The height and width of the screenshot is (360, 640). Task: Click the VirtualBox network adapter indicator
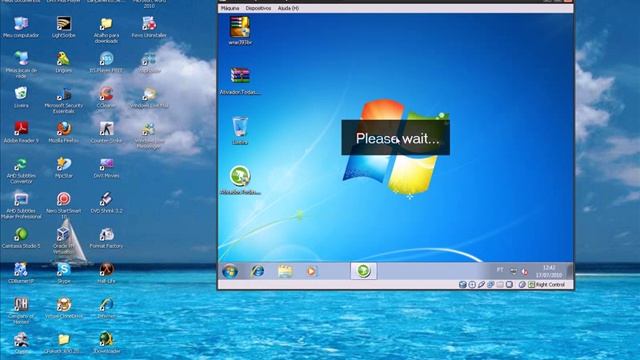point(491,284)
